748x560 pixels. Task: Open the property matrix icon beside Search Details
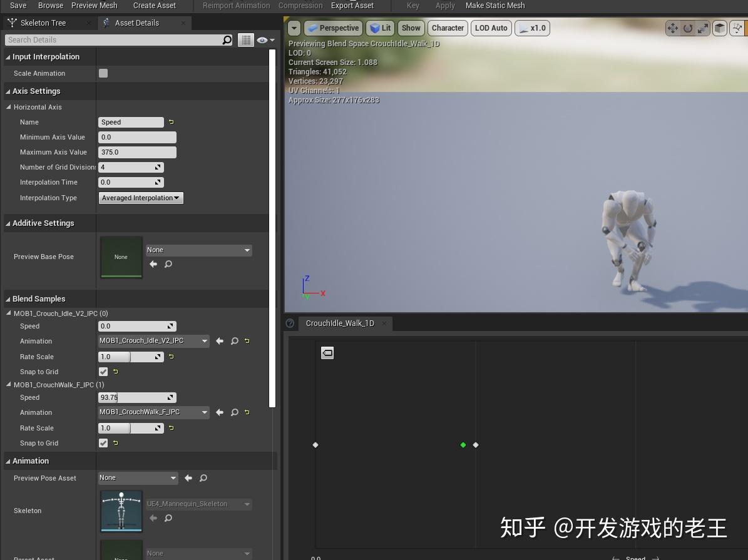coord(246,39)
